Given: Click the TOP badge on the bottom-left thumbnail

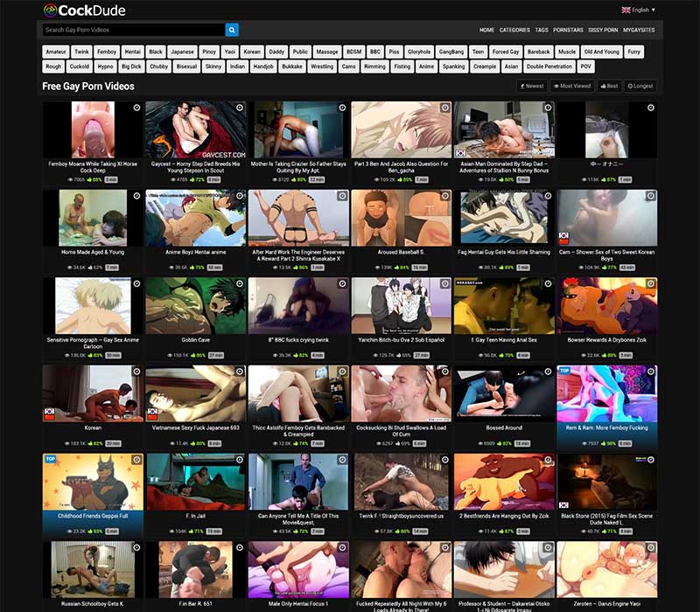Looking at the screenshot, I should tap(49, 459).
